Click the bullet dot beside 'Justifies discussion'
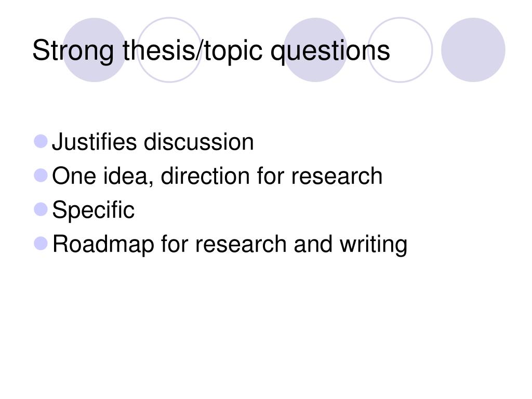This screenshot has width=532, height=399. pyautogui.click(x=41, y=141)
